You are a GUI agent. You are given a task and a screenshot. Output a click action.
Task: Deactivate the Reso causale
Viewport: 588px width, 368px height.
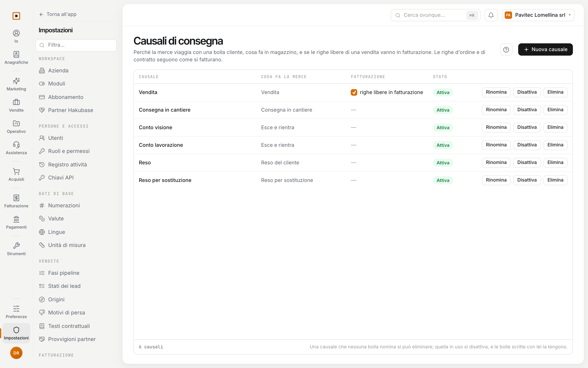point(527,163)
